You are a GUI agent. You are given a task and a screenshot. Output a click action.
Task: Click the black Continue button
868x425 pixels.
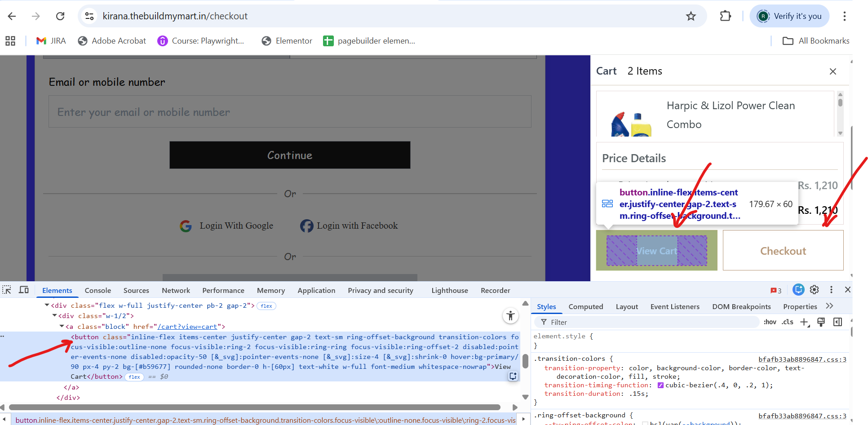point(290,155)
